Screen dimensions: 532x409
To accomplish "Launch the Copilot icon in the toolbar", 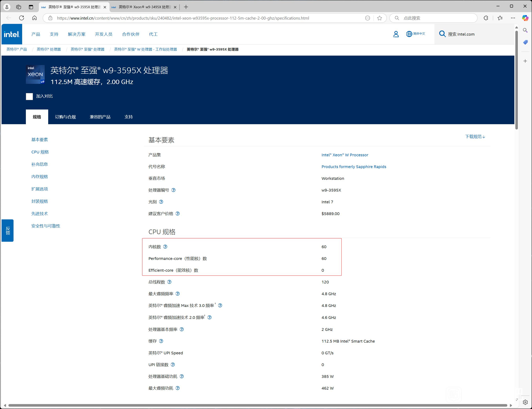I will 525,18.
